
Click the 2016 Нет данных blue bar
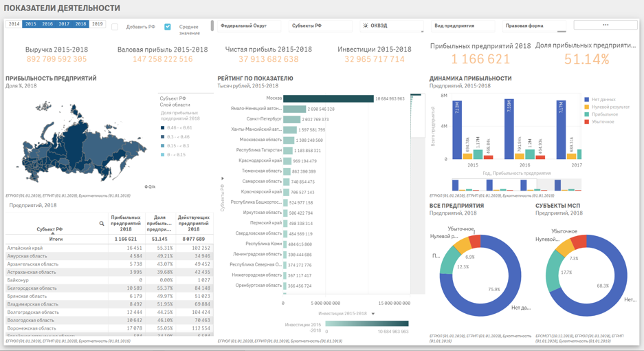tap(509, 129)
